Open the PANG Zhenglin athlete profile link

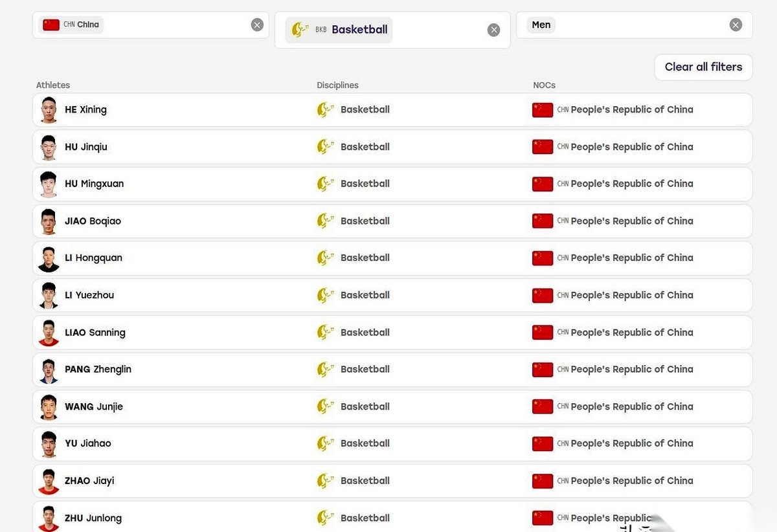98,370
